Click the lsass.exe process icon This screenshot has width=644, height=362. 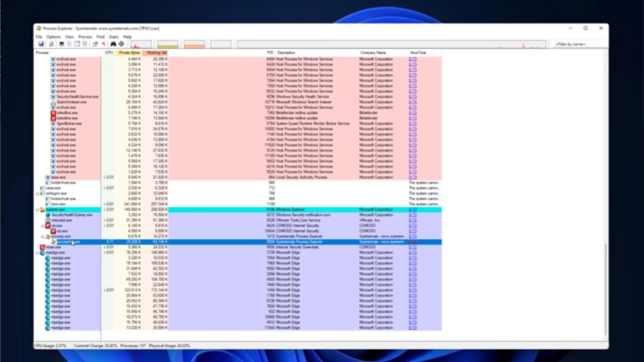point(48,177)
